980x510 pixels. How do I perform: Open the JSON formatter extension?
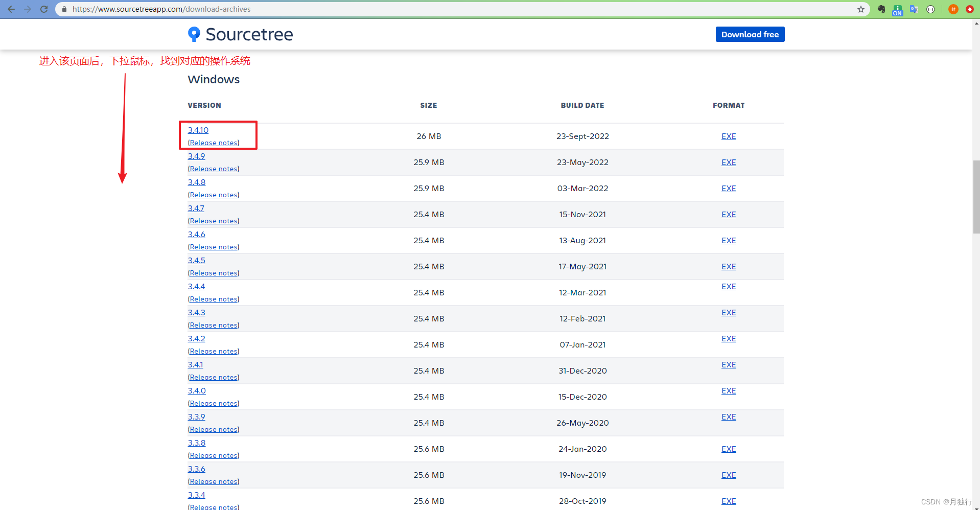click(930, 9)
